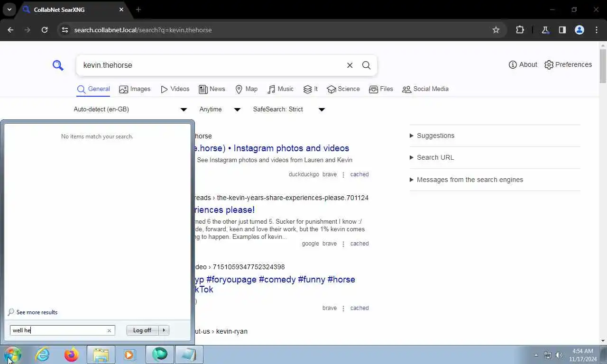This screenshot has width=607, height=364.
Task: Go back to previous page
Action: pos(10,30)
